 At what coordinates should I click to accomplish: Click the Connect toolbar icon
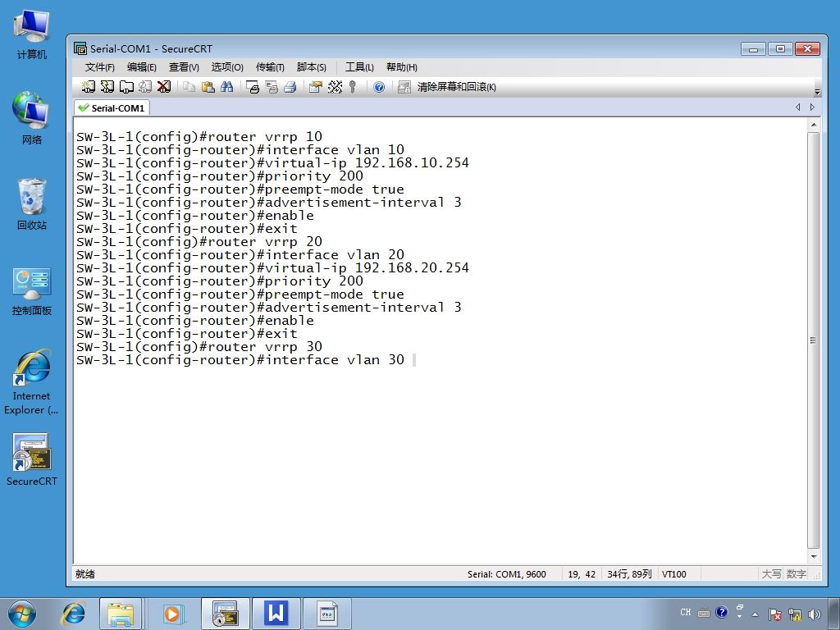pos(88,87)
